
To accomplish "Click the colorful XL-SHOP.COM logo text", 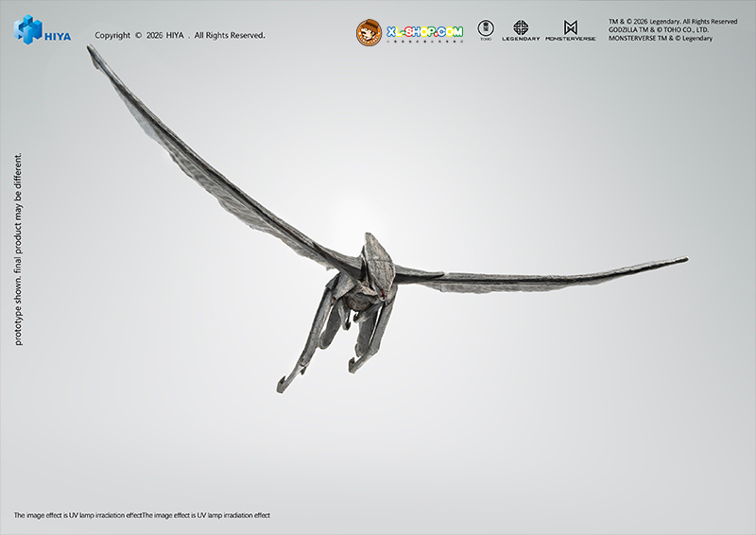I will [424, 33].
